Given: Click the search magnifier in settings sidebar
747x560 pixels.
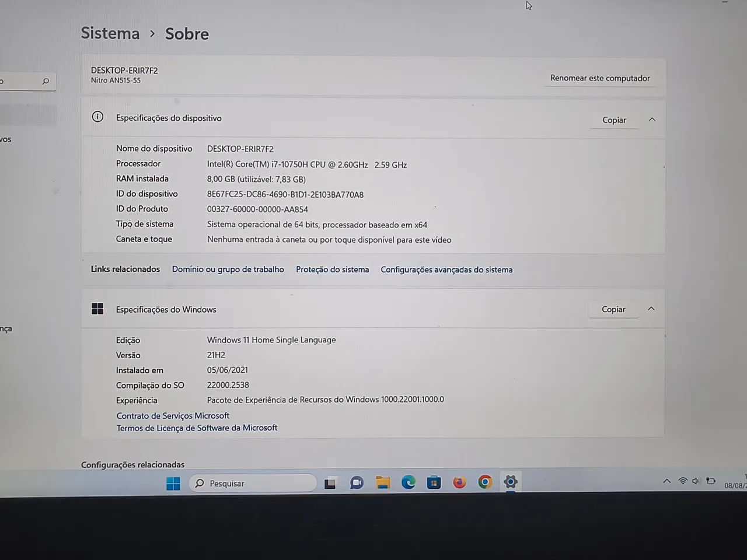Looking at the screenshot, I should [46, 81].
